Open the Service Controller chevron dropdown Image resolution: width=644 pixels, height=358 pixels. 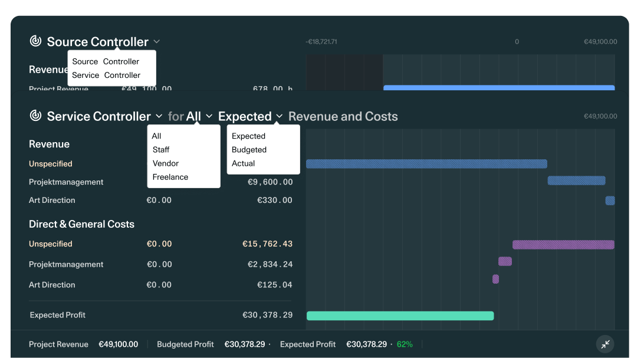pyautogui.click(x=159, y=116)
